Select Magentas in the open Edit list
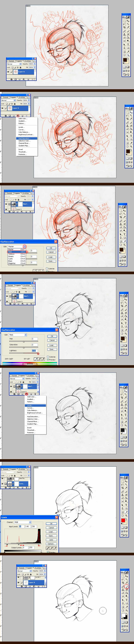 tap(17, 263)
